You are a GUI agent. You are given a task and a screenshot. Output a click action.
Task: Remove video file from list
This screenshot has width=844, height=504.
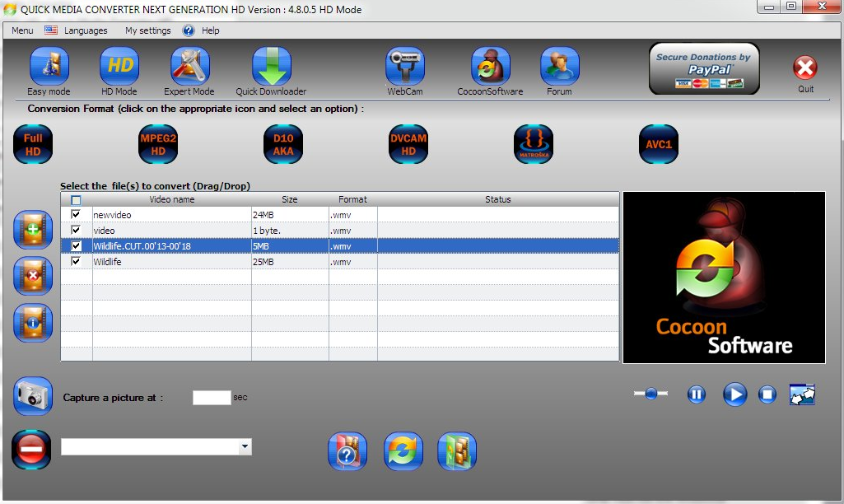point(33,276)
